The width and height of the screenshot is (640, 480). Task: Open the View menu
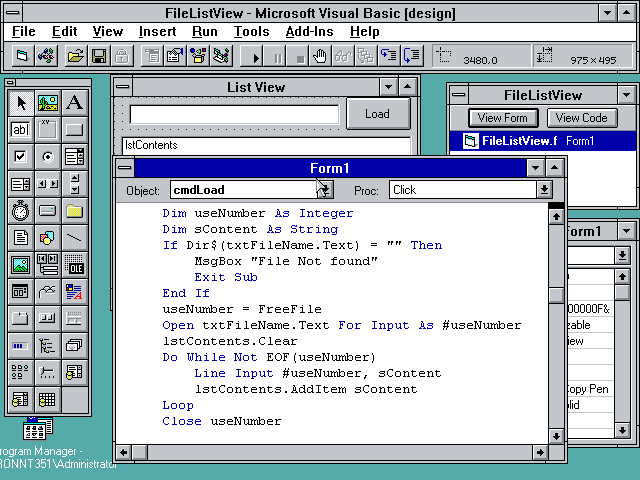pyautogui.click(x=107, y=31)
